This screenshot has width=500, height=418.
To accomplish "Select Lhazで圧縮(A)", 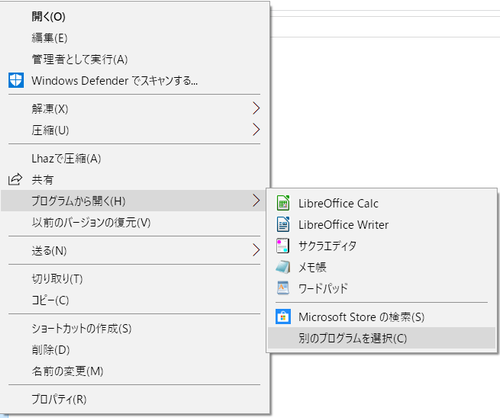I will (134, 158).
